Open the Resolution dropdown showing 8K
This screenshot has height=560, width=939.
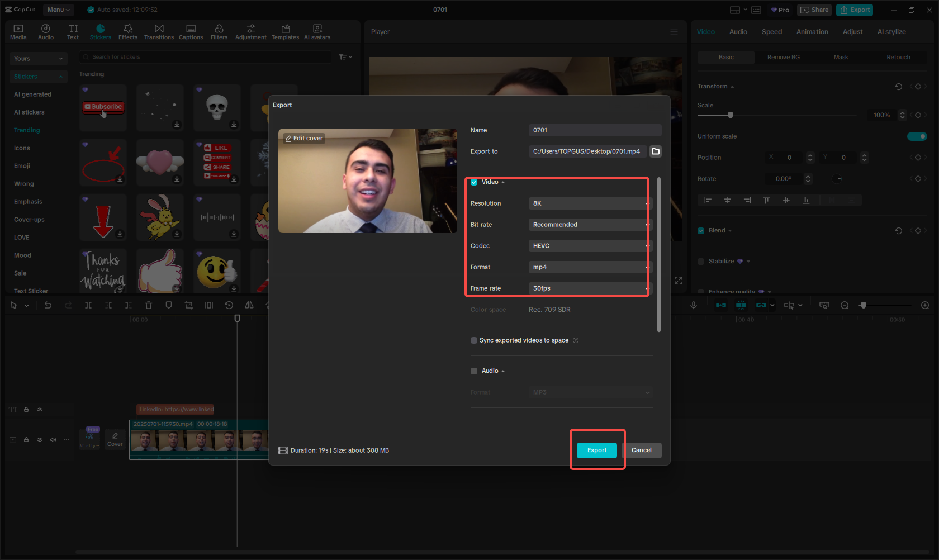(x=590, y=203)
